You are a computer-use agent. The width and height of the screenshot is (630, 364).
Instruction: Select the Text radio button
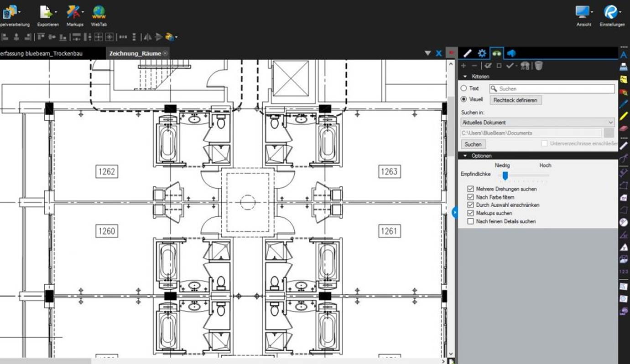pyautogui.click(x=464, y=88)
